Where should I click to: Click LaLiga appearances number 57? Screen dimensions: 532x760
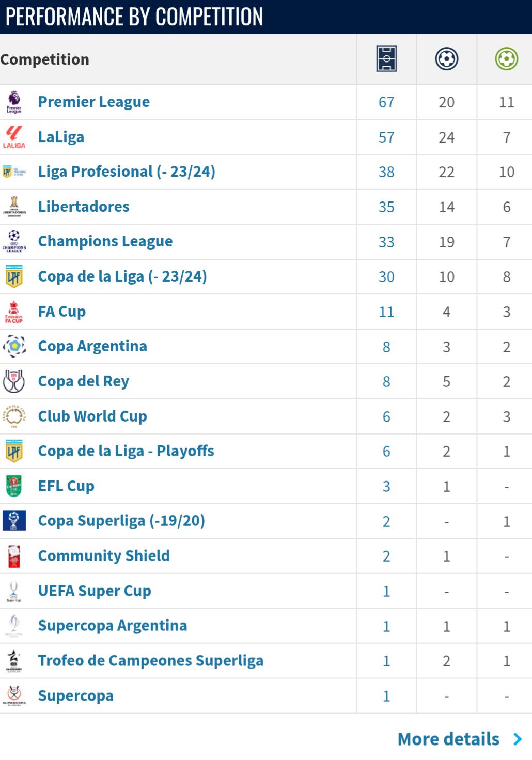coord(386,137)
